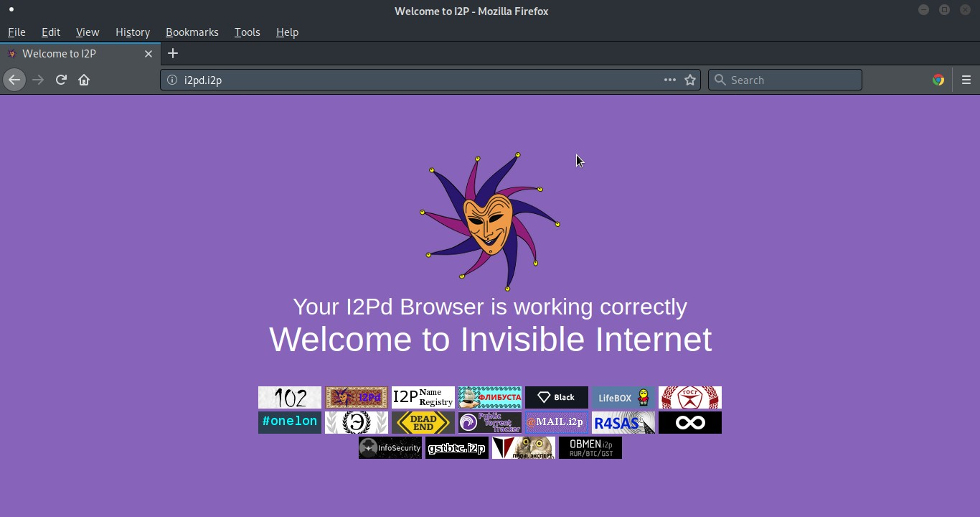The height and width of the screenshot is (517, 980).
Task: Visit the gstbtc.i2p banner
Action: (x=457, y=448)
